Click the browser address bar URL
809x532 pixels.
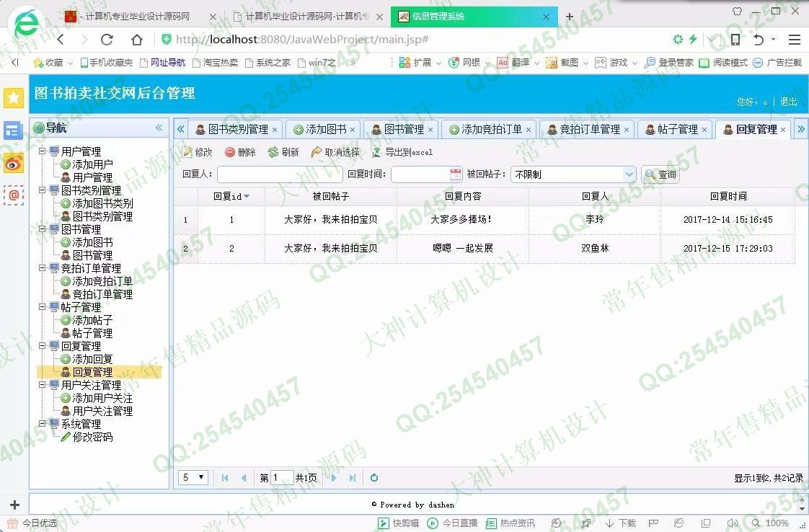click(302, 39)
